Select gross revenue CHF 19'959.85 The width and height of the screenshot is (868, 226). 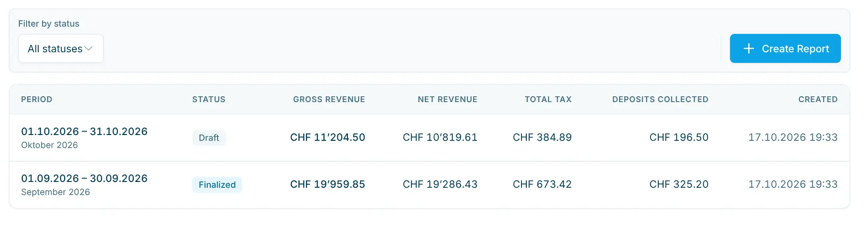click(328, 184)
